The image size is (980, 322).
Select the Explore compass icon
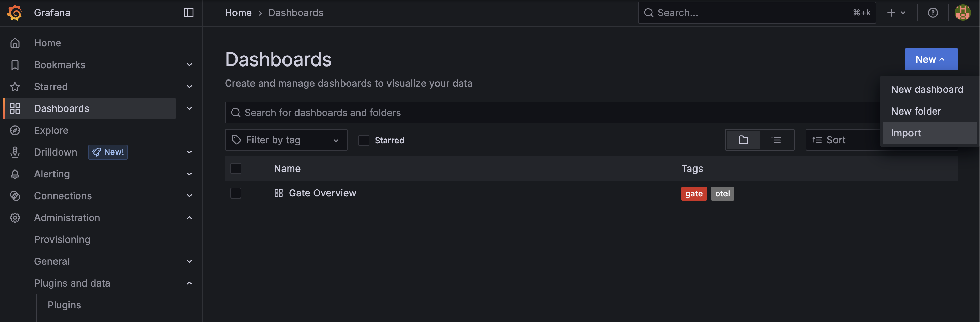pyautogui.click(x=15, y=130)
